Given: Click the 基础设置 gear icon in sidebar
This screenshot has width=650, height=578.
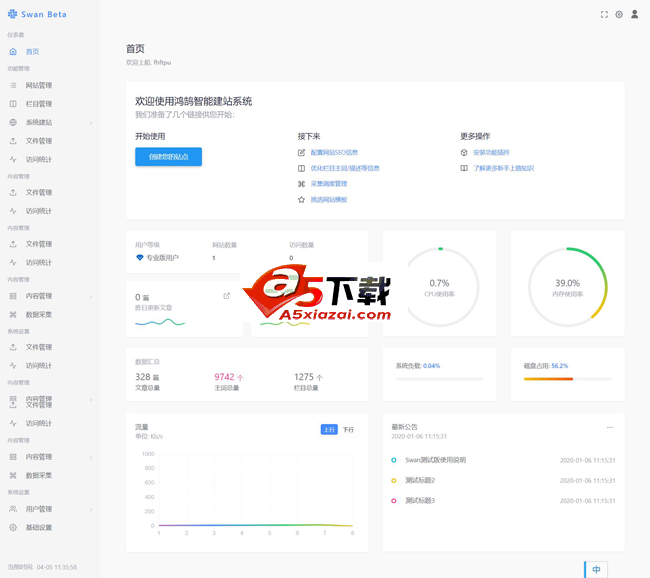Looking at the screenshot, I should pos(13,527).
